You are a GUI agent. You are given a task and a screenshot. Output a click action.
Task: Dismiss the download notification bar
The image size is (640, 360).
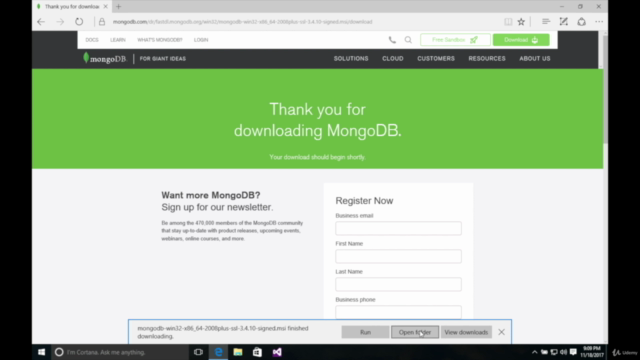pyautogui.click(x=501, y=332)
